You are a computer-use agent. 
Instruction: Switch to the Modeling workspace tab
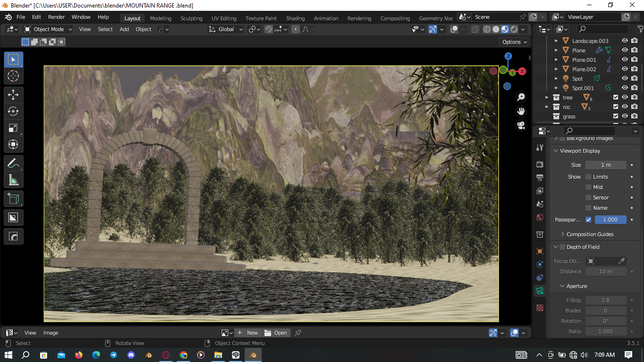click(161, 18)
